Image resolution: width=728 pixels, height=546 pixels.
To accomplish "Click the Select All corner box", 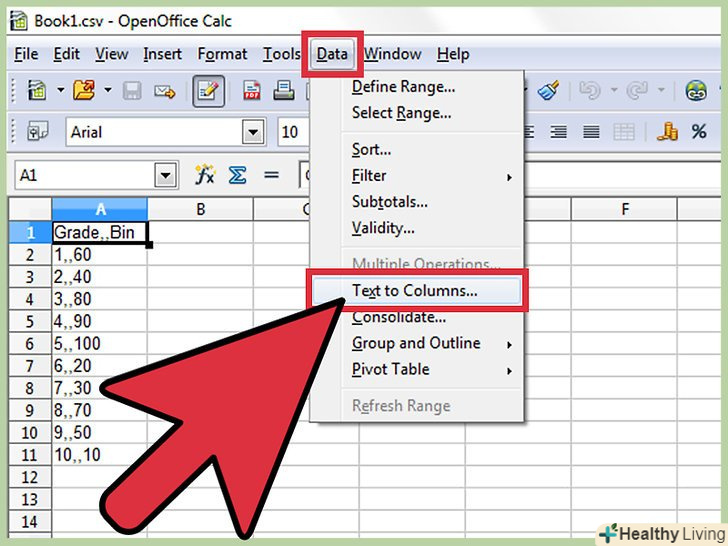I will click(x=30, y=209).
